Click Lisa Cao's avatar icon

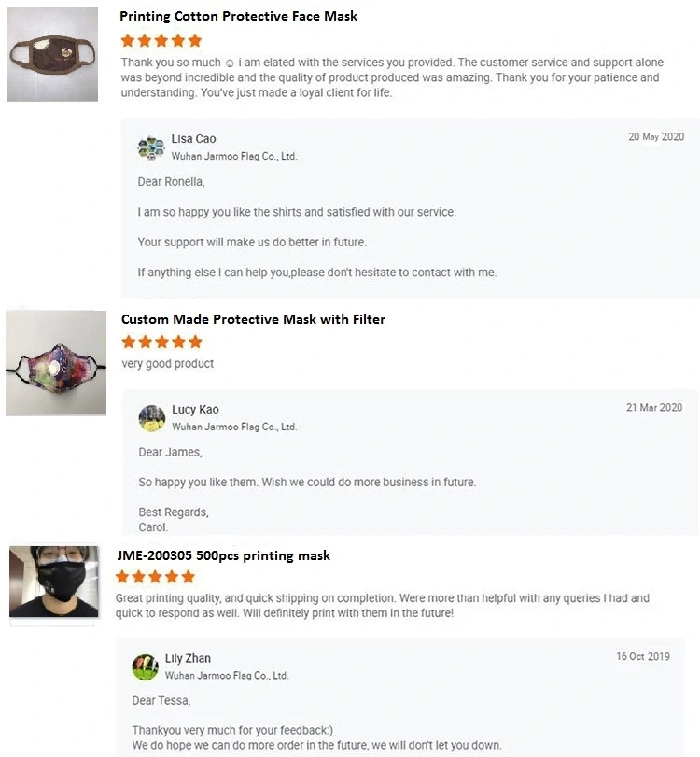coord(151,147)
